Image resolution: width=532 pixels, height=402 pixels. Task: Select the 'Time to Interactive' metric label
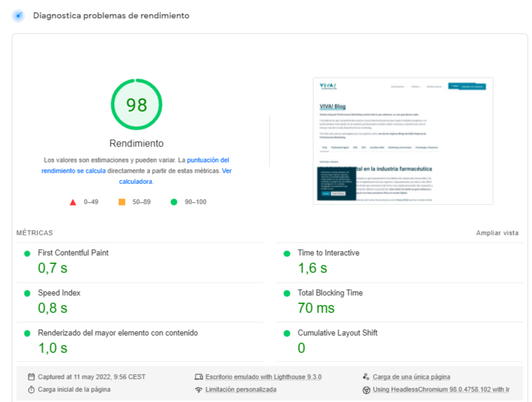(x=328, y=253)
